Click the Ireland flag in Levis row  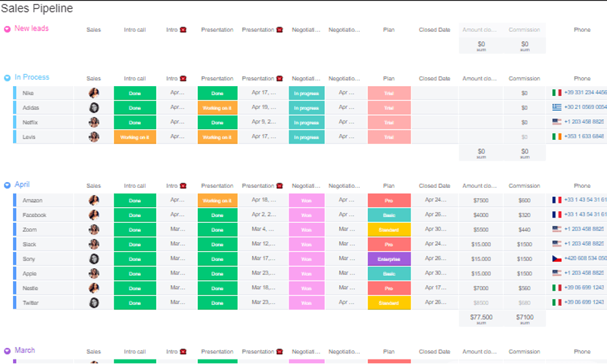[x=556, y=137]
